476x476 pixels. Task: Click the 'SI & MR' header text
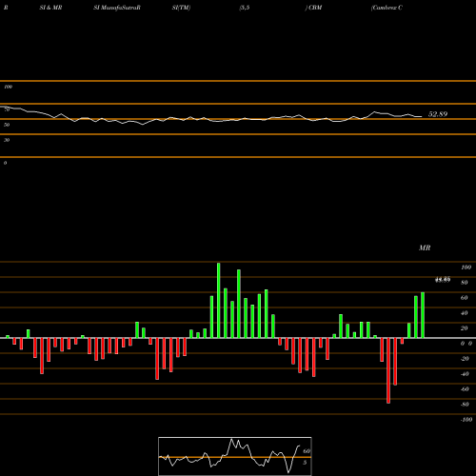tap(50, 8)
